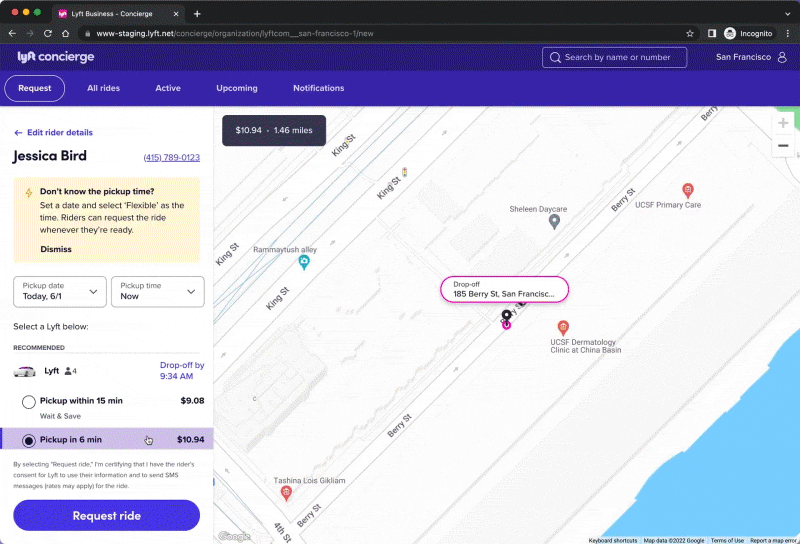Click the $10.94 · 1.46 miles fare badge

click(274, 131)
